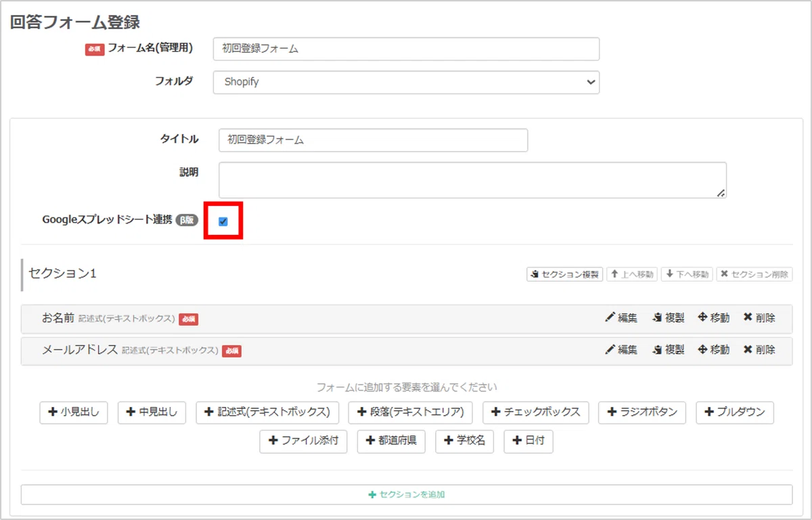Screen dimensions: 812x520
Task: Click セクションを追加 link
Action: [407, 495]
